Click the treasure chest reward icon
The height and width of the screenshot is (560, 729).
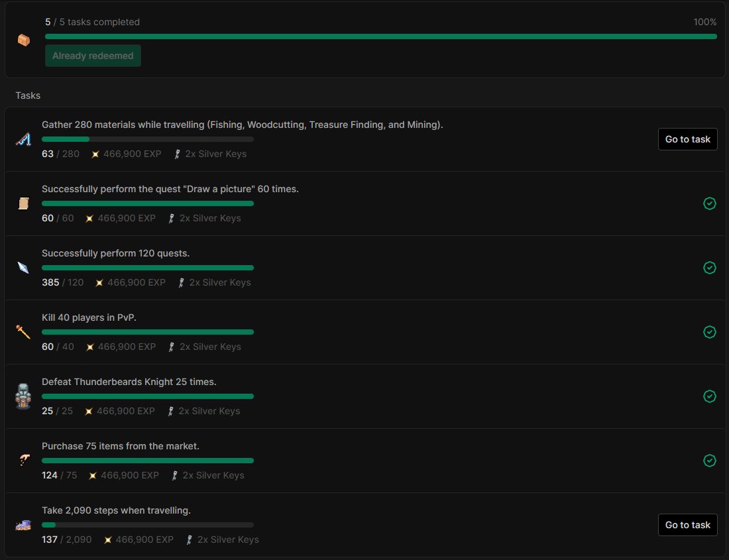(x=24, y=40)
